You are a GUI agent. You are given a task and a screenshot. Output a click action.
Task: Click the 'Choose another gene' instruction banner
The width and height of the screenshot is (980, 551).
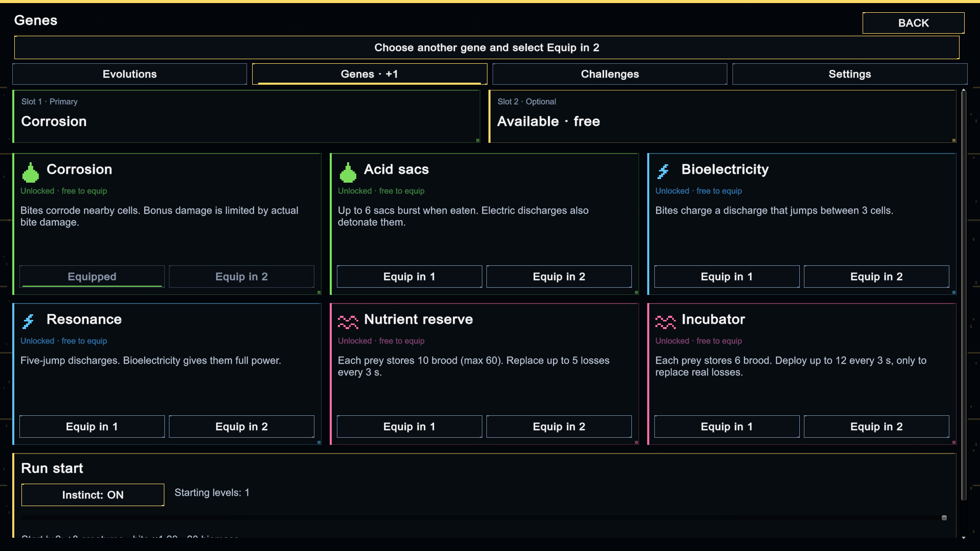pos(486,47)
